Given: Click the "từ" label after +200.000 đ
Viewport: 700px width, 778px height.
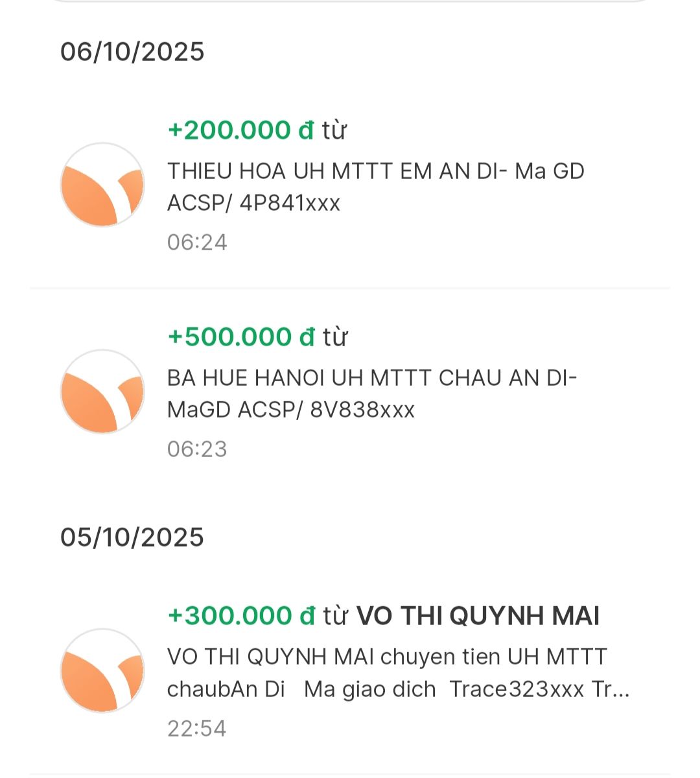Looking at the screenshot, I should (x=334, y=130).
